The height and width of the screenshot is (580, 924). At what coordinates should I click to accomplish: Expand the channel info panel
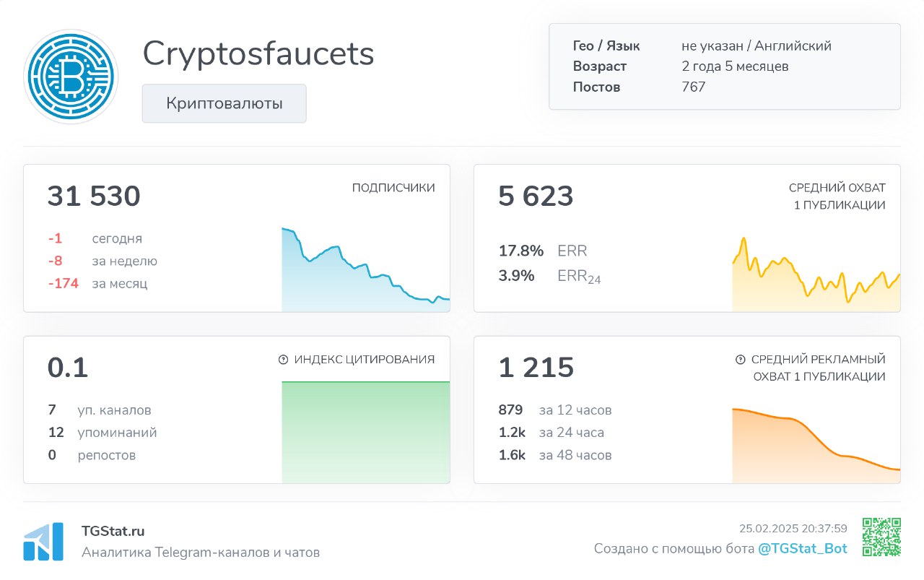point(724,66)
